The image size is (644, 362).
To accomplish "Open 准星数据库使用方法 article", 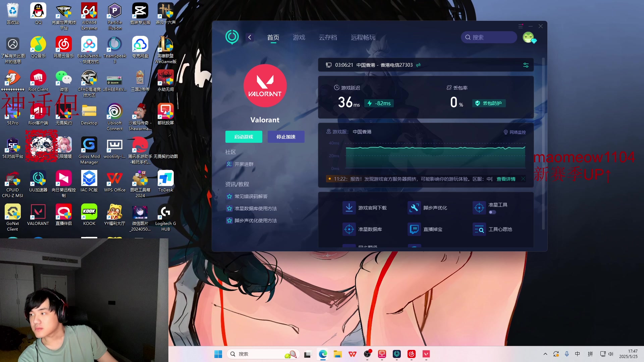I will [x=252, y=208].
